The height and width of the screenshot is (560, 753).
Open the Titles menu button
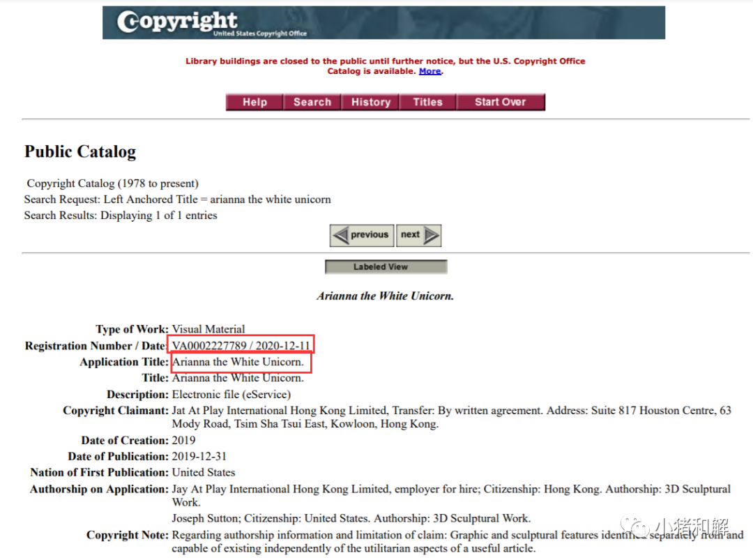pos(427,103)
